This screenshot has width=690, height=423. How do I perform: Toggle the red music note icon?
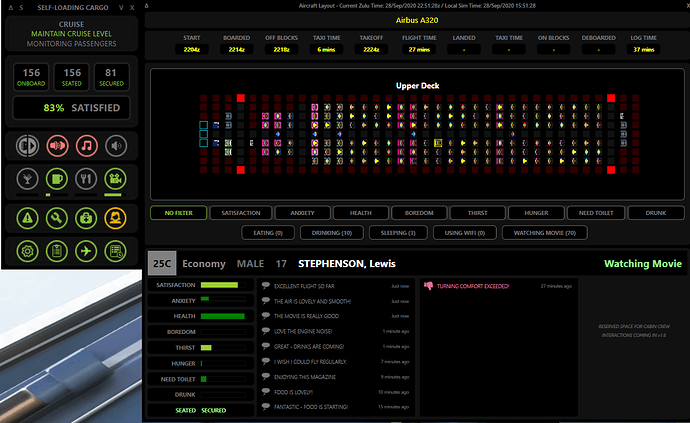point(87,146)
